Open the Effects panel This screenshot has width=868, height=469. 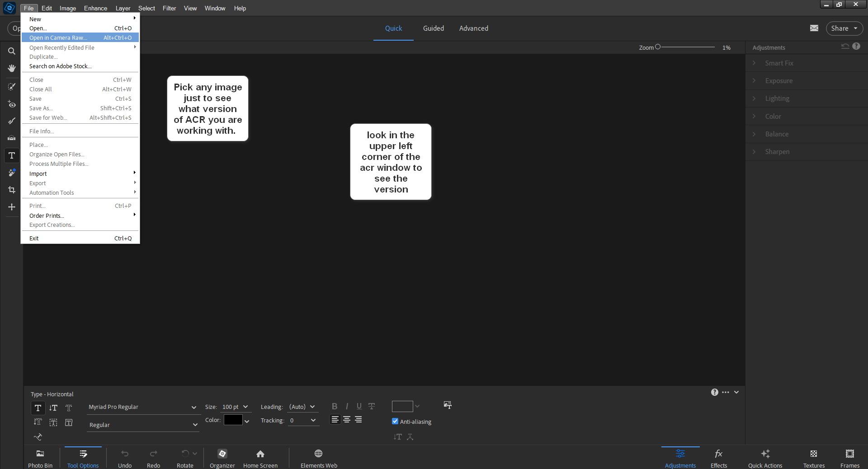click(x=718, y=457)
